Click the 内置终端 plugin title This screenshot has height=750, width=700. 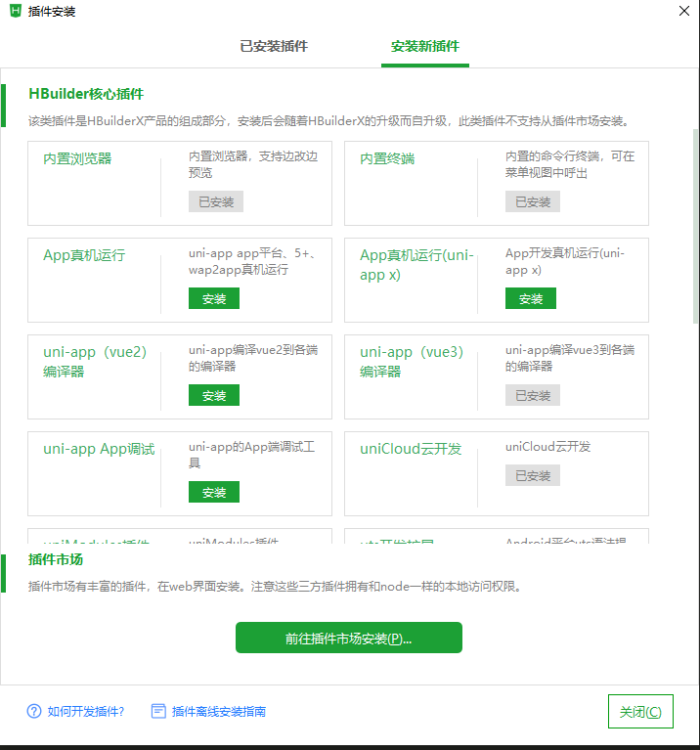[387, 158]
